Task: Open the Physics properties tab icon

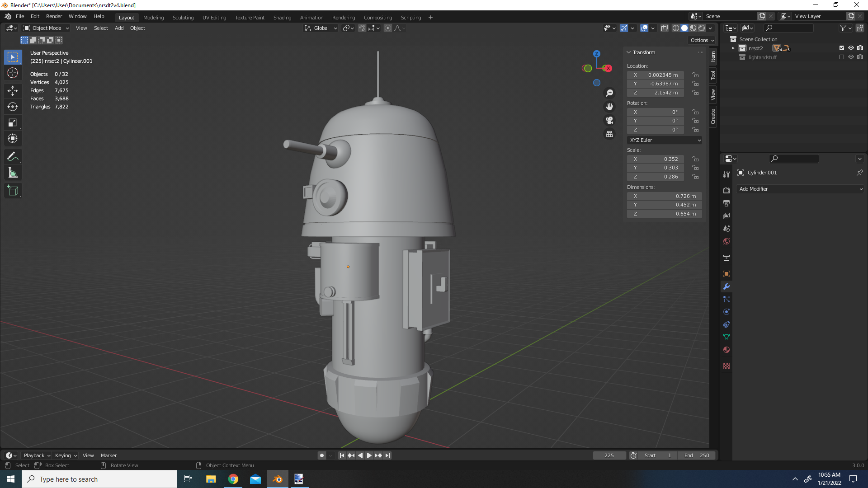Action: pyautogui.click(x=726, y=312)
